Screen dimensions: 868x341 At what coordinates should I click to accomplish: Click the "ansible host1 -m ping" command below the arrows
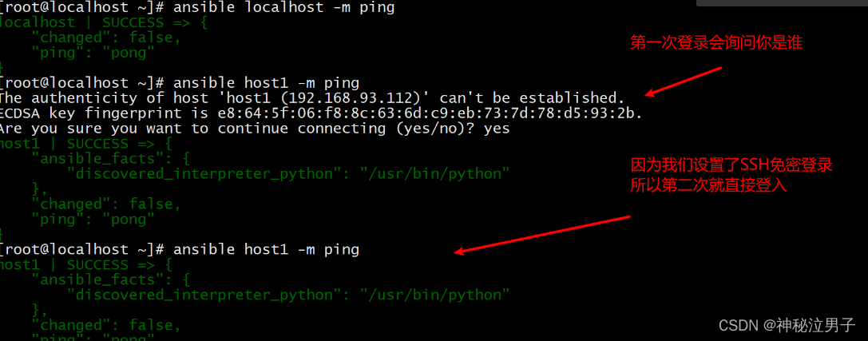tap(266, 250)
